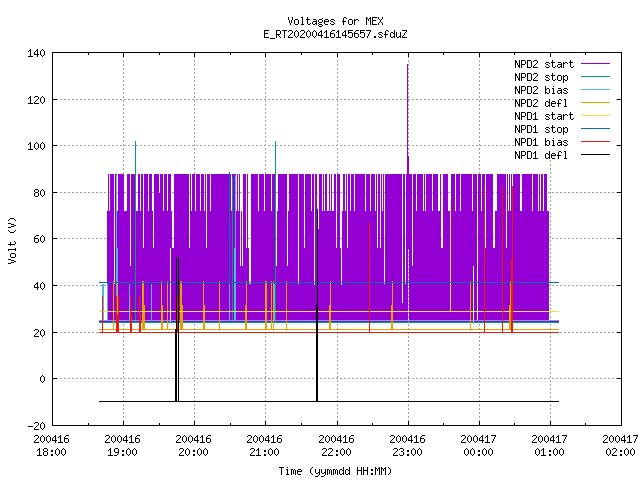Click the dark-blue NPD1 stop legend line

pyautogui.click(x=596, y=129)
